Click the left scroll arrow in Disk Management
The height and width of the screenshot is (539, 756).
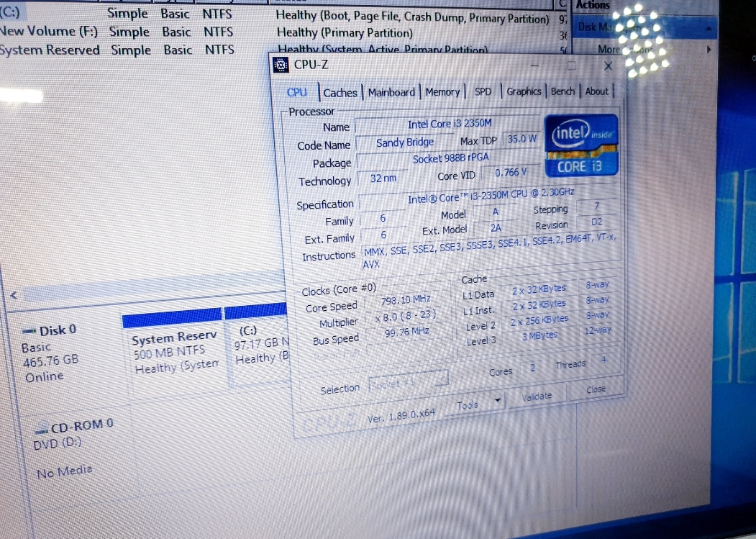point(13,296)
